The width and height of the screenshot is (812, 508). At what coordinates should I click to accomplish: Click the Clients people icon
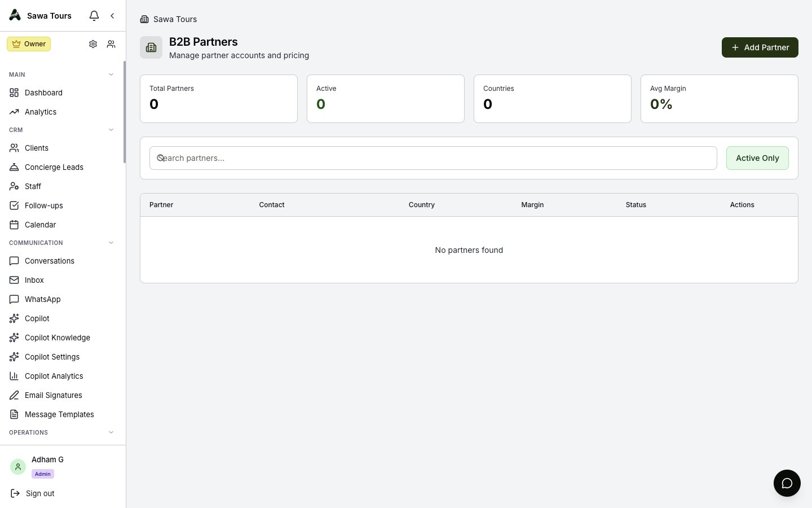point(14,148)
